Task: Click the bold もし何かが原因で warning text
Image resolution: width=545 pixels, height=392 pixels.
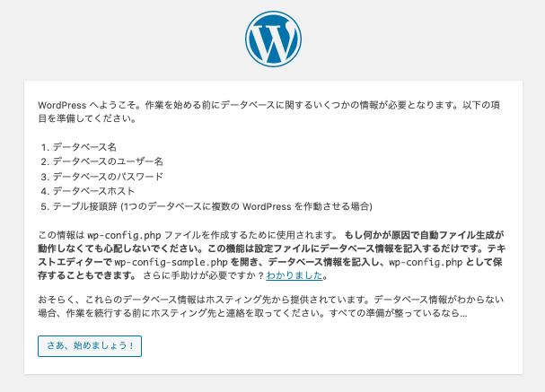Action: (x=422, y=233)
